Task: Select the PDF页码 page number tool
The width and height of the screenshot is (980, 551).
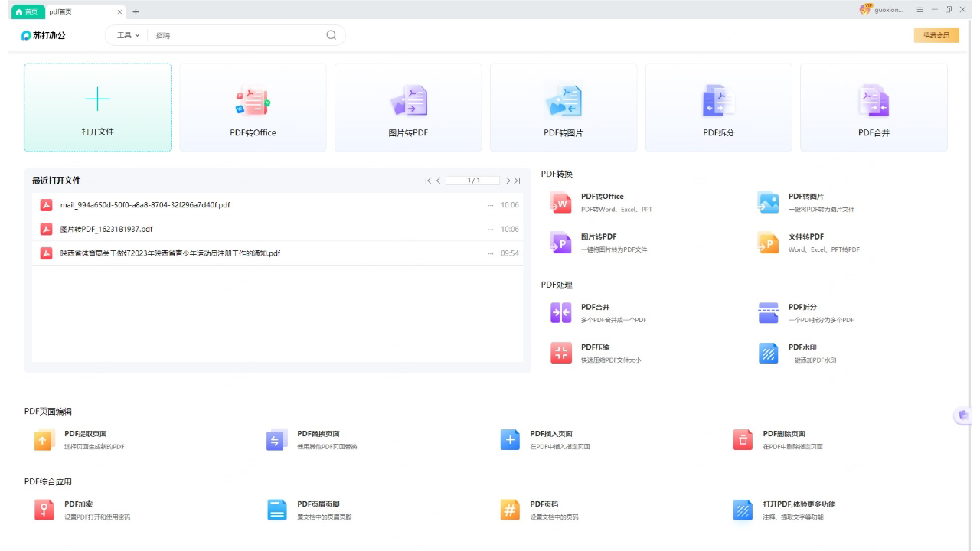Action: click(510, 510)
